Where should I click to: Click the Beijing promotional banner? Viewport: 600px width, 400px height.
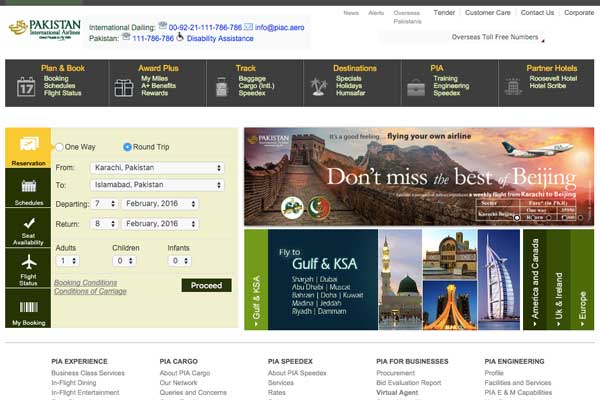pyautogui.click(x=419, y=176)
